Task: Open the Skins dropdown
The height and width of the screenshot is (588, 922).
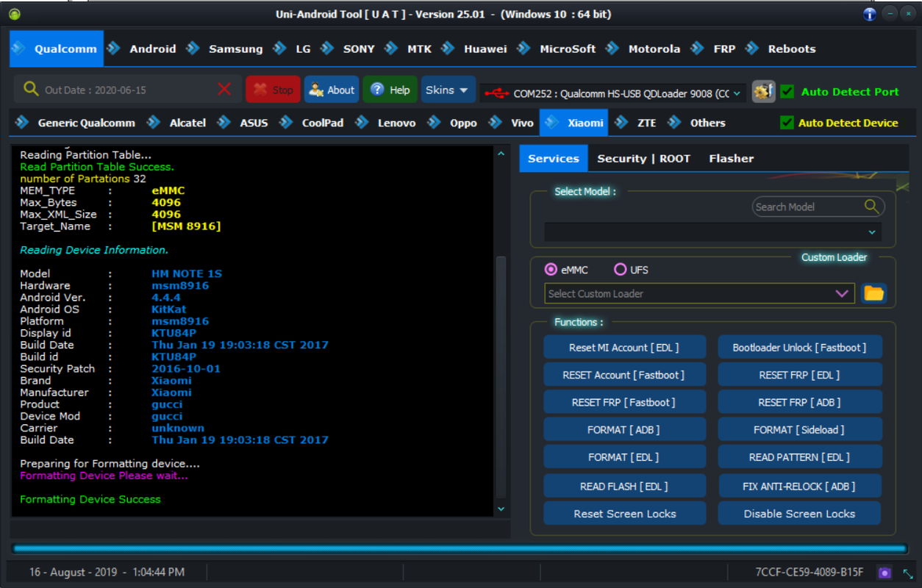Action: pyautogui.click(x=448, y=90)
